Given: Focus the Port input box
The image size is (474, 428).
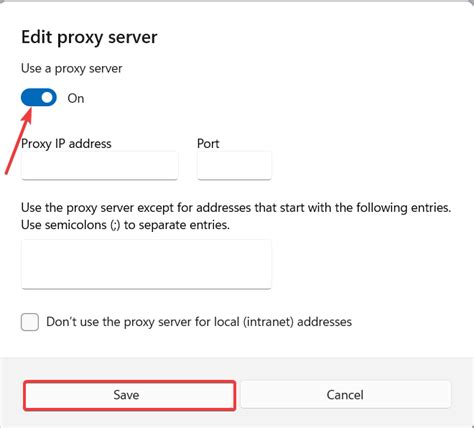Looking at the screenshot, I should (x=234, y=166).
